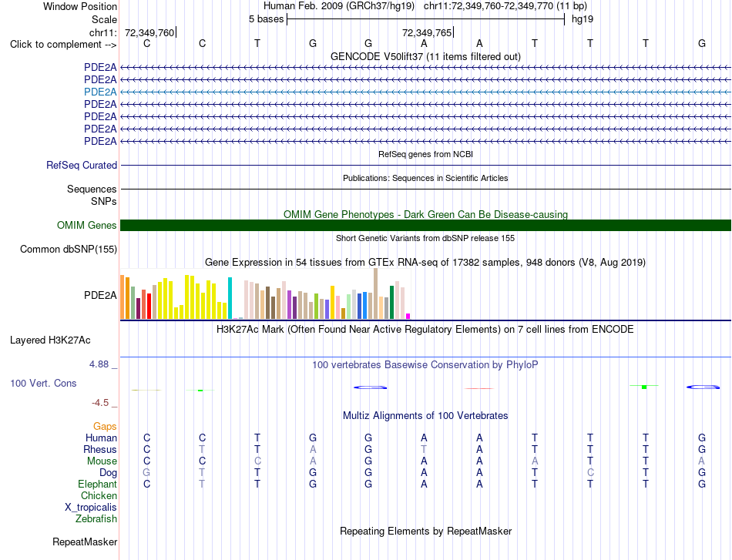Select the Zebrafish species label
This screenshot has width=732, height=560.
(96, 519)
